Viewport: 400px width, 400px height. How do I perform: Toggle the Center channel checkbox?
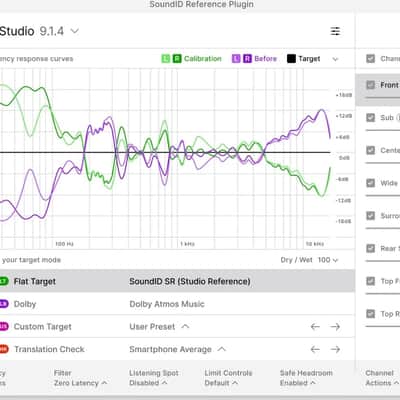pos(370,150)
